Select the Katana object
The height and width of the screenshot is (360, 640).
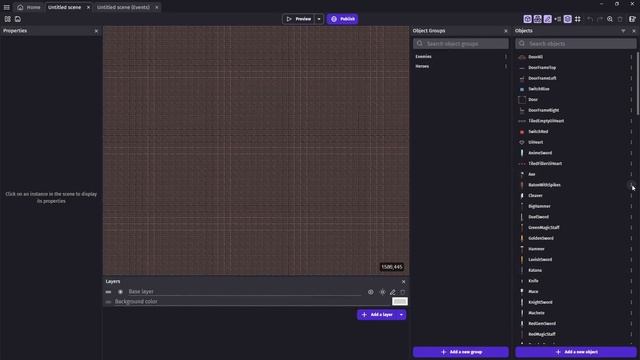click(535, 270)
